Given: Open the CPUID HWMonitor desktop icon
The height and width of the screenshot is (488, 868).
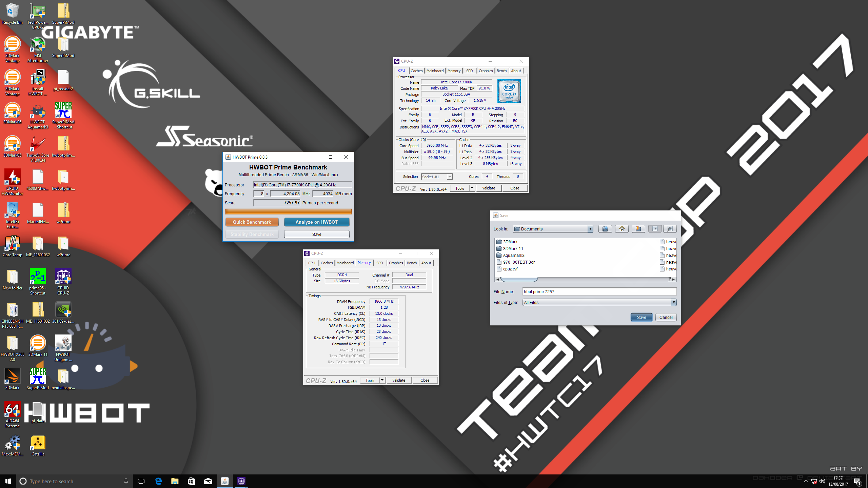Looking at the screenshot, I should click(13, 182).
